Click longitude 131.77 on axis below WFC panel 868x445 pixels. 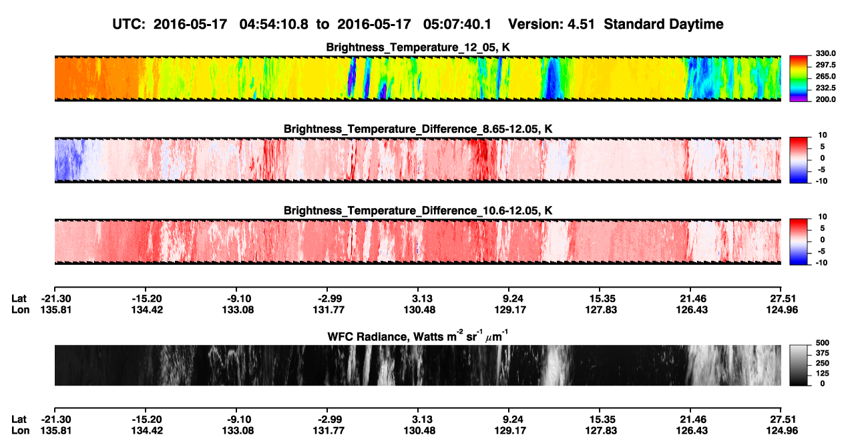327,430
